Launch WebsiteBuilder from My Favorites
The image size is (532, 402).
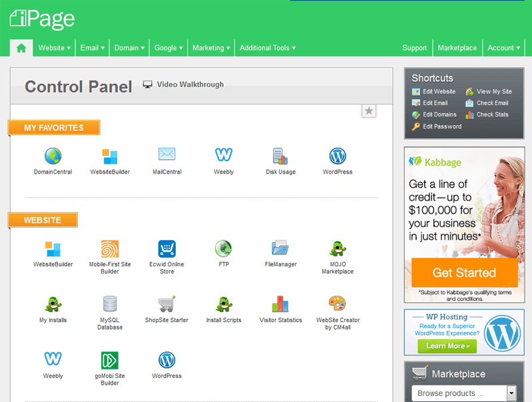110,161
